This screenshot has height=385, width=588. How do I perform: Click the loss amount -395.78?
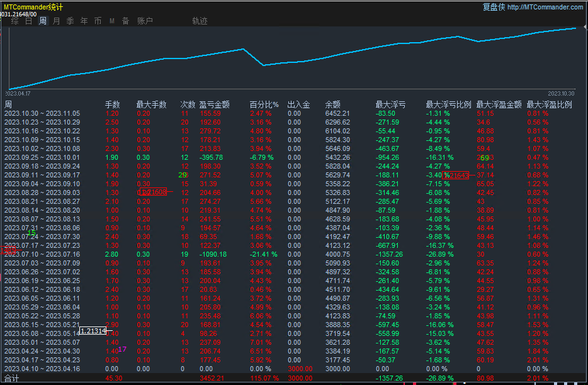point(211,157)
